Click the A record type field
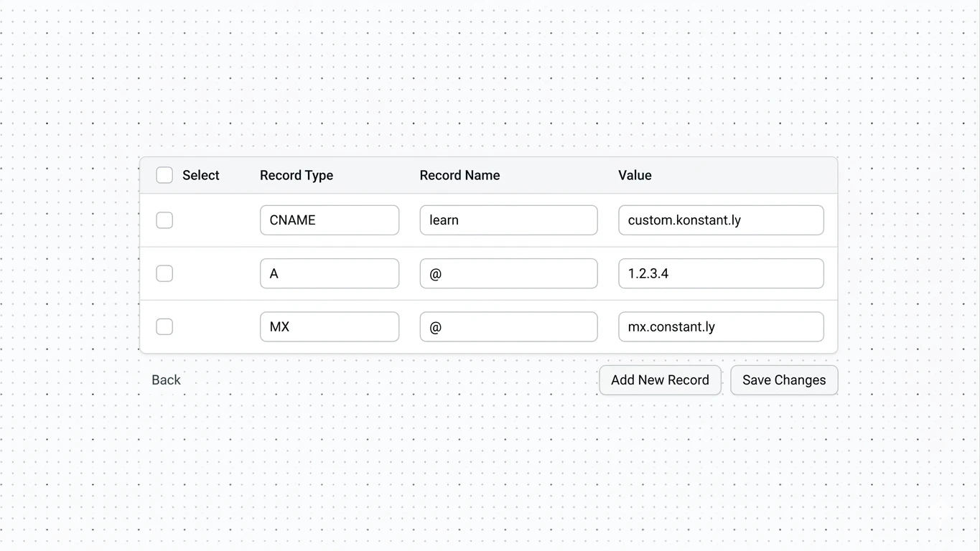Image resolution: width=980 pixels, height=551 pixels. click(x=329, y=273)
